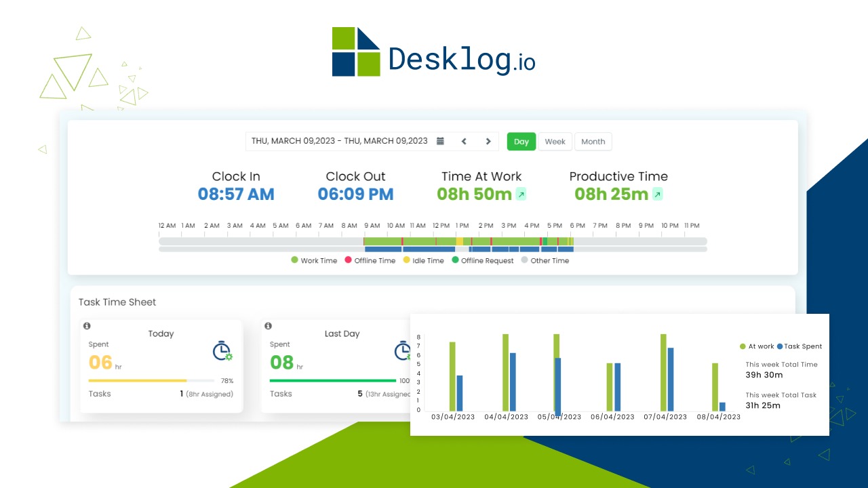Click the 08h 25m Productive Time value
868x488 pixels.
611,195
